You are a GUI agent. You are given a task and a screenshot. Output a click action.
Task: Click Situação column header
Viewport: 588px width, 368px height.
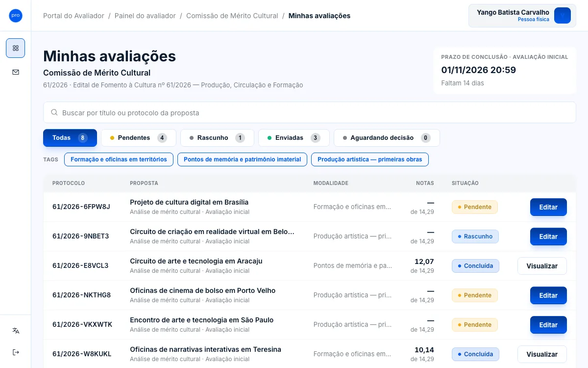click(x=465, y=183)
